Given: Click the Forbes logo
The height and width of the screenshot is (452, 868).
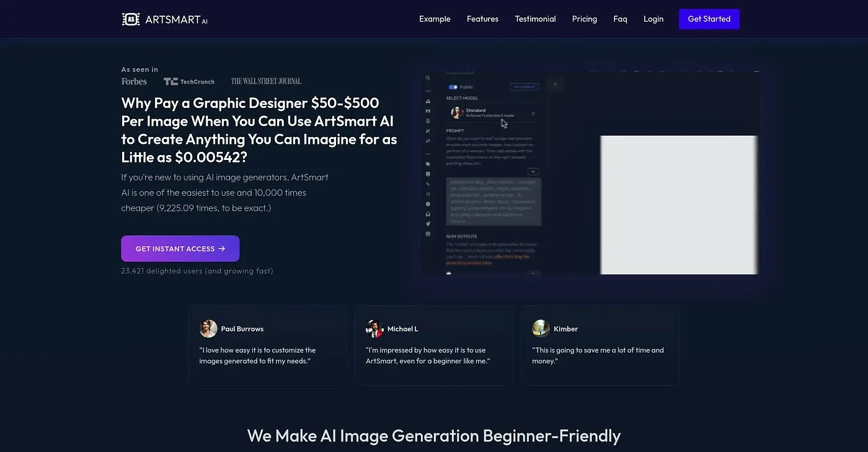Looking at the screenshot, I should tap(134, 81).
